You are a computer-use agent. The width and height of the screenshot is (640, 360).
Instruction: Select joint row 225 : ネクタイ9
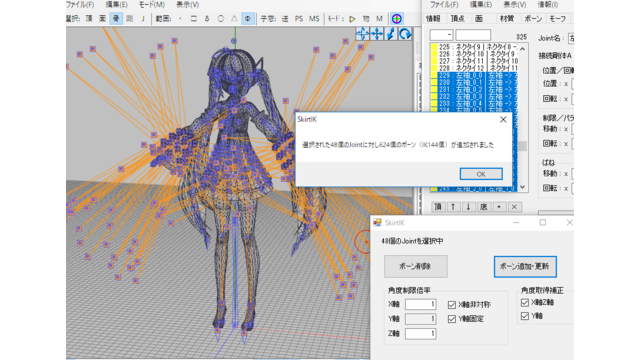pyautogui.click(x=474, y=47)
